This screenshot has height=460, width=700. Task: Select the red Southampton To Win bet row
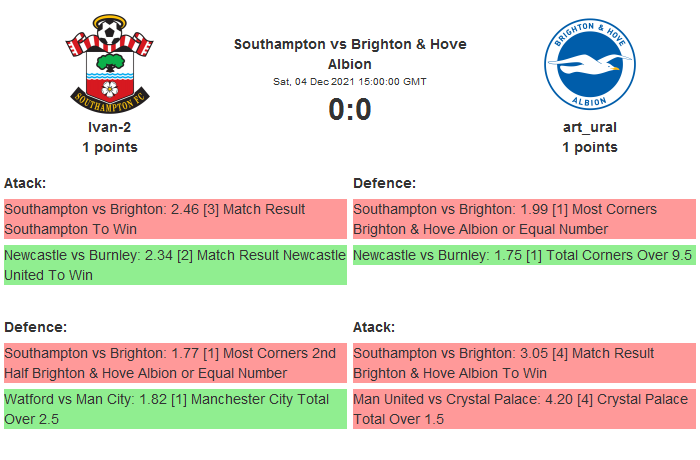(x=175, y=219)
